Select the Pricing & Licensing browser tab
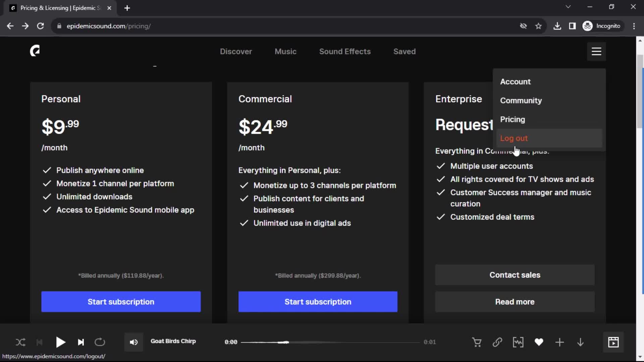Image resolution: width=644 pixels, height=362 pixels. pyautogui.click(x=60, y=8)
